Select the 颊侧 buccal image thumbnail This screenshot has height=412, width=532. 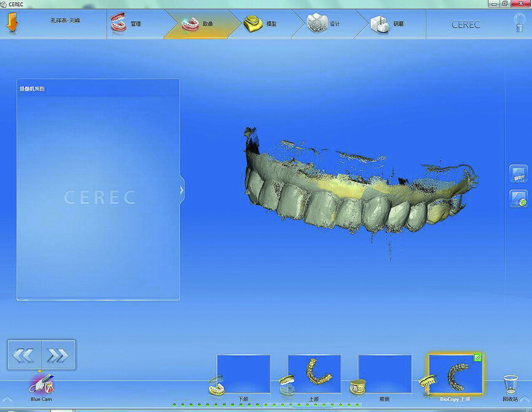[x=385, y=374]
